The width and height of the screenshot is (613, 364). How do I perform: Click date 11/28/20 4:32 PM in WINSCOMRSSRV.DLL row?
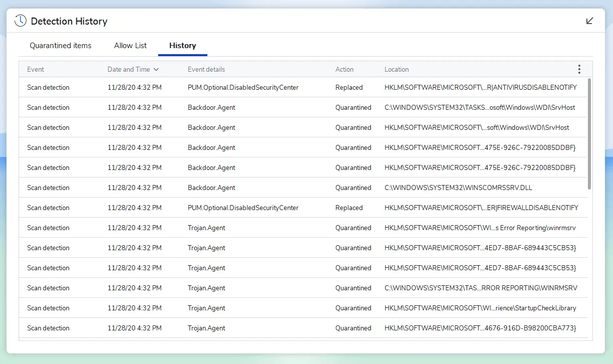[x=135, y=188]
